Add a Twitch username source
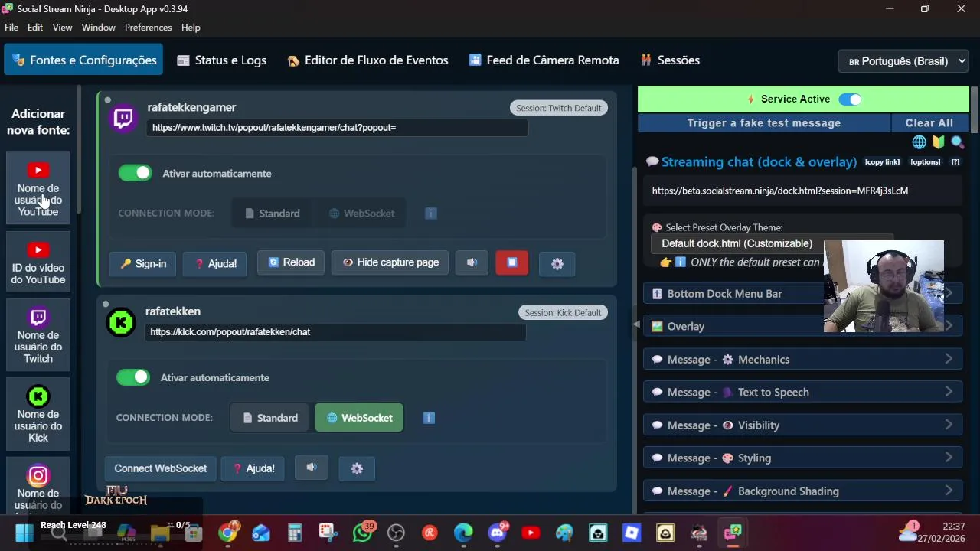Screen dimensions: 980x551 click(38, 335)
